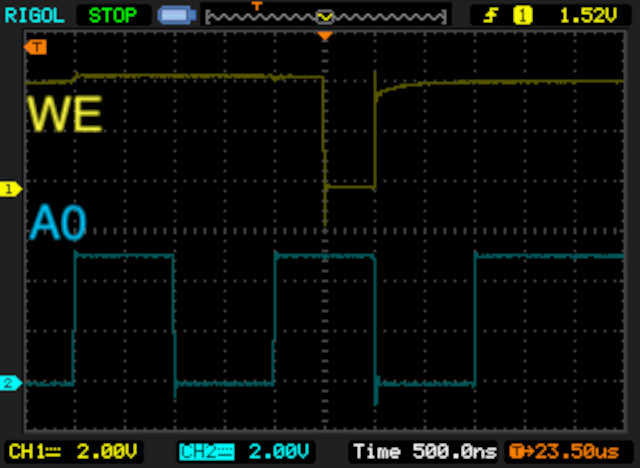Screen dimensions: 640x468
Task: Click the CH2 2.00V scale value
Action: (x=278, y=452)
